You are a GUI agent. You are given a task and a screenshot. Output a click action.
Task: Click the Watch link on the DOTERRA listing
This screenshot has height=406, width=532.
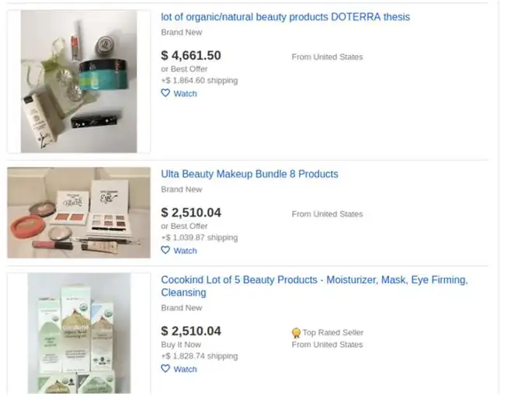185,94
